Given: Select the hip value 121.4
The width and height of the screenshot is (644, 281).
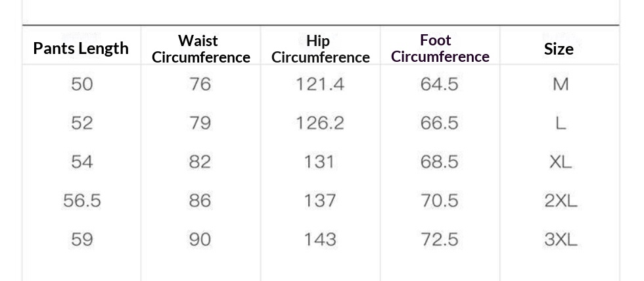Looking at the screenshot, I should point(320,84).
